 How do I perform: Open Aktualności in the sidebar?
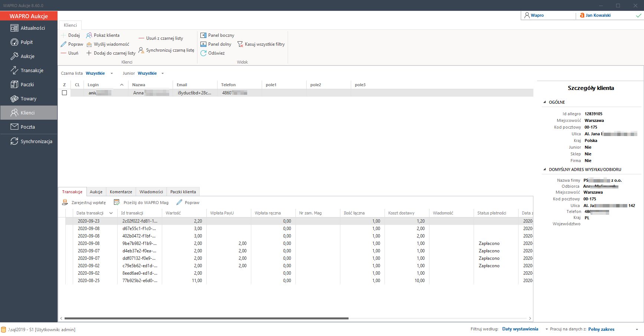click(29, 28)
